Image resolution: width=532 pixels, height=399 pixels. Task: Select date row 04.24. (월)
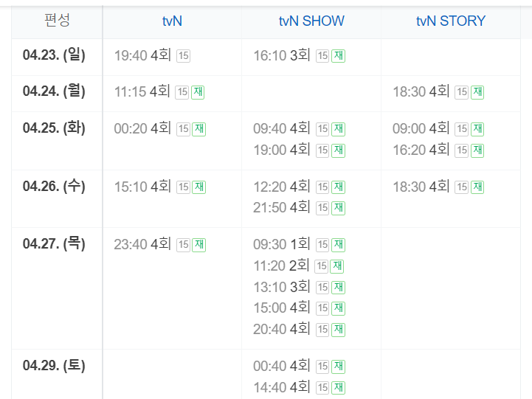pos(54,91)
